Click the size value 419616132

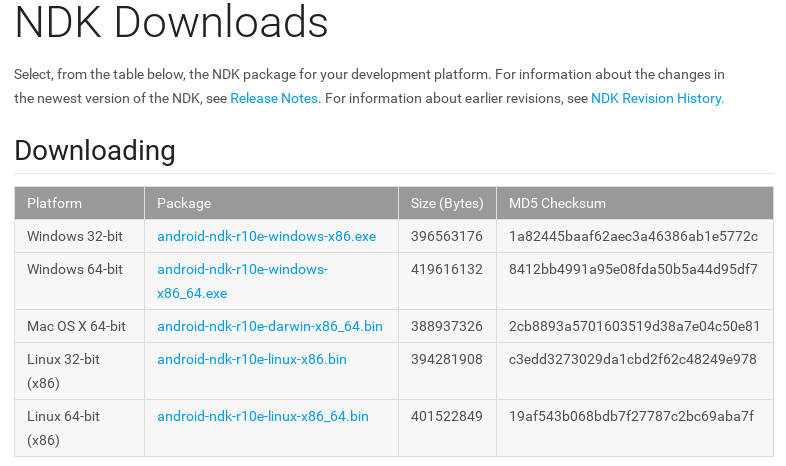pos(447,269)
